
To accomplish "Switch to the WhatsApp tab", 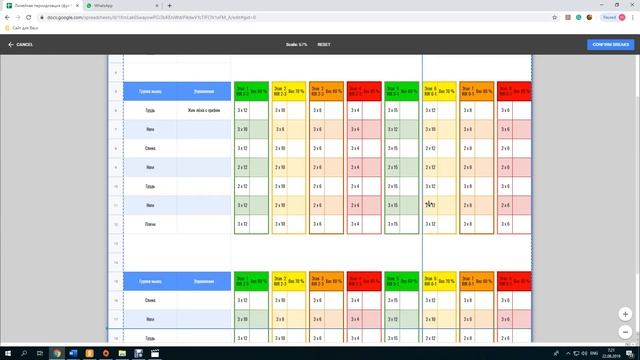I will pyautogui.click(x=122, y=6).
